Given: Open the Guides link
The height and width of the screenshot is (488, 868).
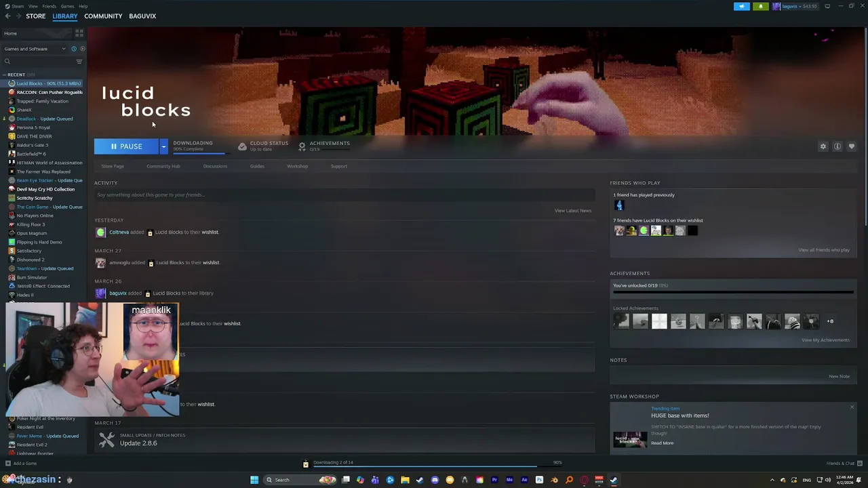Looking at the screenshot, I should 257,166.
